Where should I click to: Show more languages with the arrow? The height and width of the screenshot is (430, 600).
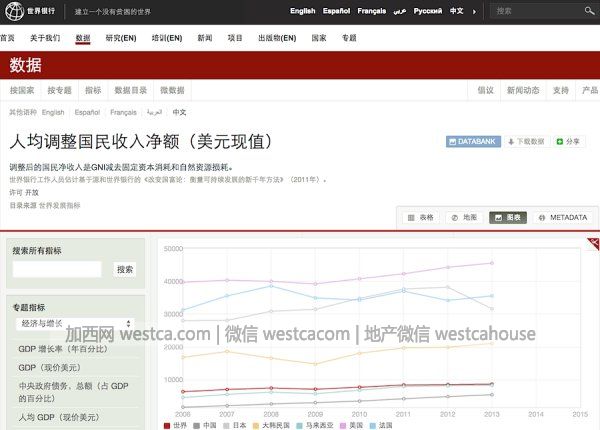pyautogui.click(x=474, y=11)
